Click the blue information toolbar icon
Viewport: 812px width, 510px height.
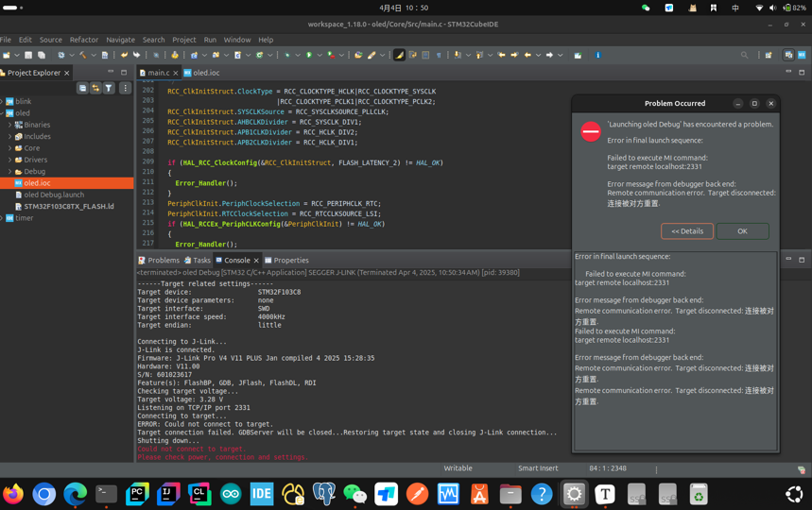(x=597, y=55)
